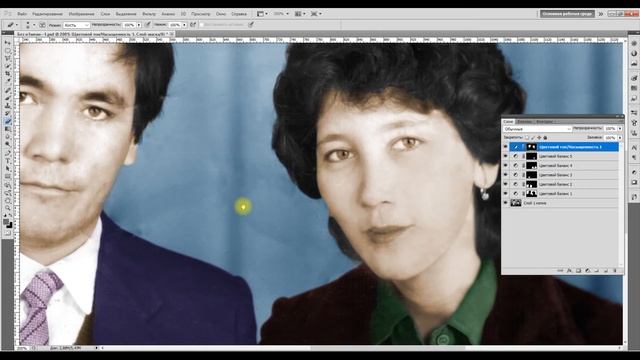Select the Move tool

[x=8, y=42]
